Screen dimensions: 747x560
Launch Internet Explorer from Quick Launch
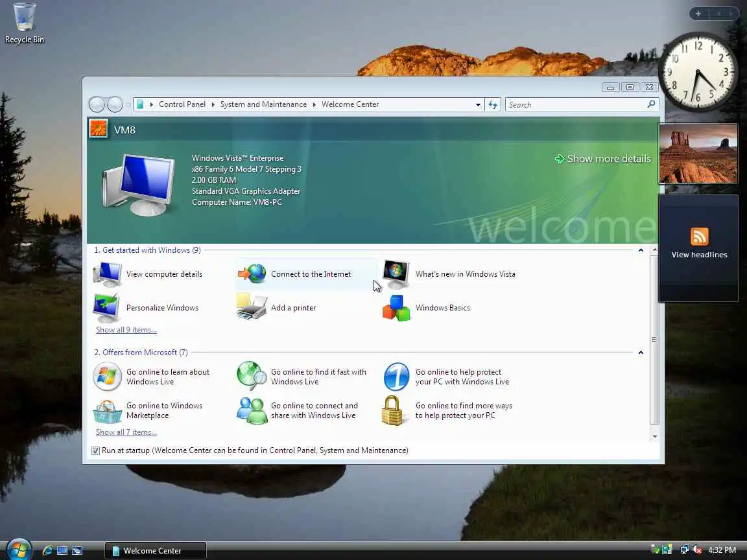[x=47, y=550]
